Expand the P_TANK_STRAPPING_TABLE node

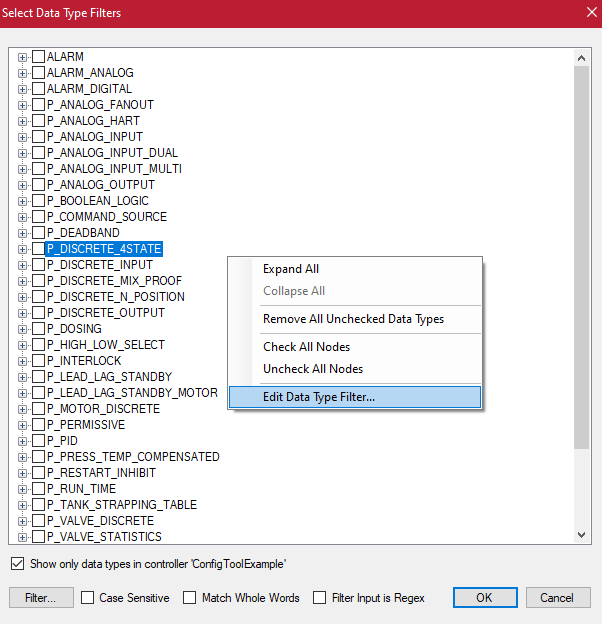coord(22,505)
